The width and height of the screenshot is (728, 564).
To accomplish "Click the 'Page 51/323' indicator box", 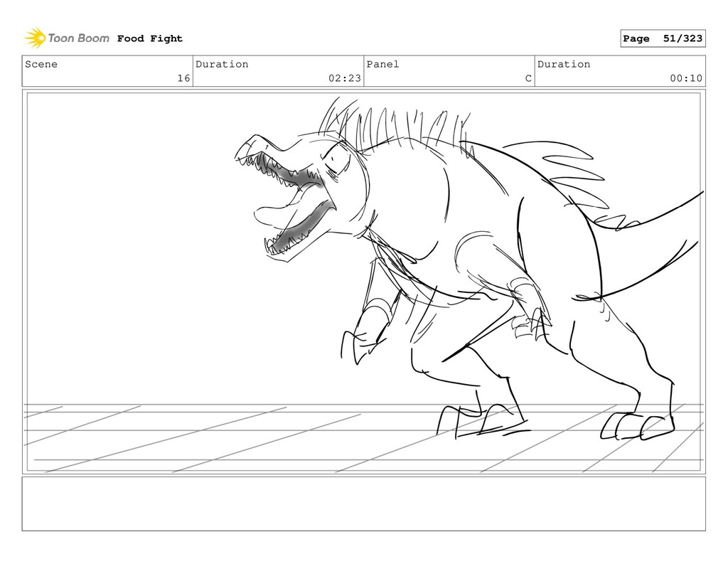I will [x=663, y=38].
